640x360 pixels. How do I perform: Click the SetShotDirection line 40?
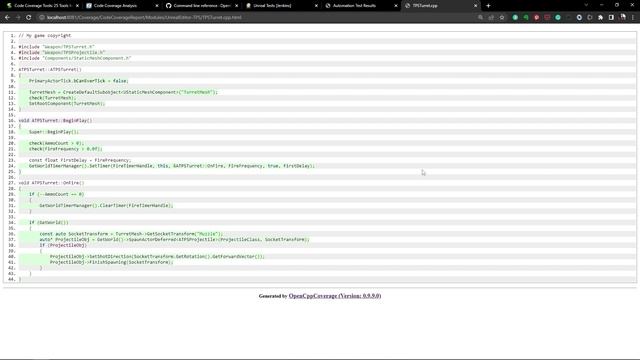[x=157, y=257]
